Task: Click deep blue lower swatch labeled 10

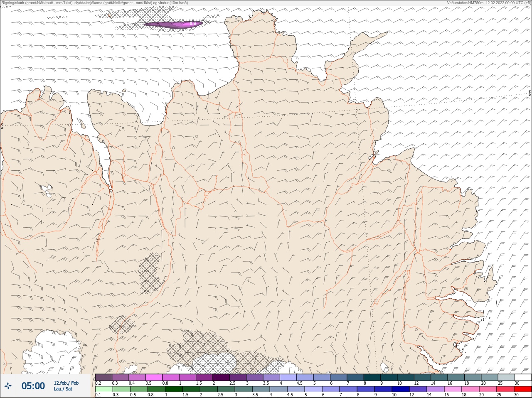Action: tap(401, 389)
